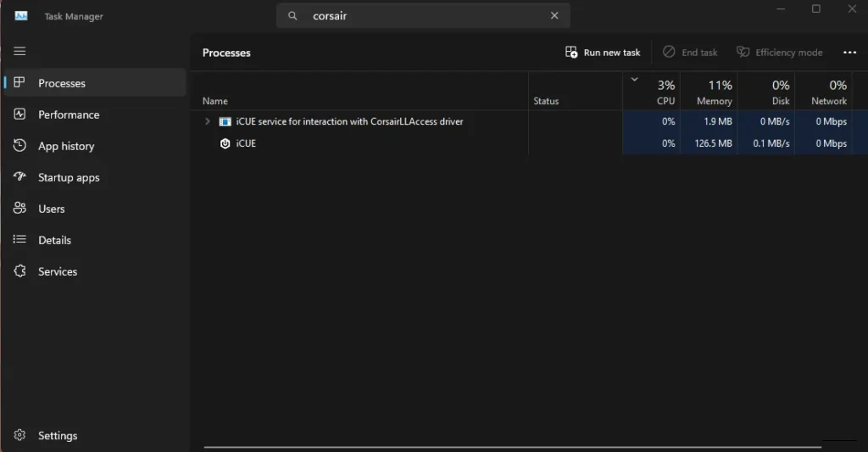Click the 1.9 MB memory value

coord(717,121)
